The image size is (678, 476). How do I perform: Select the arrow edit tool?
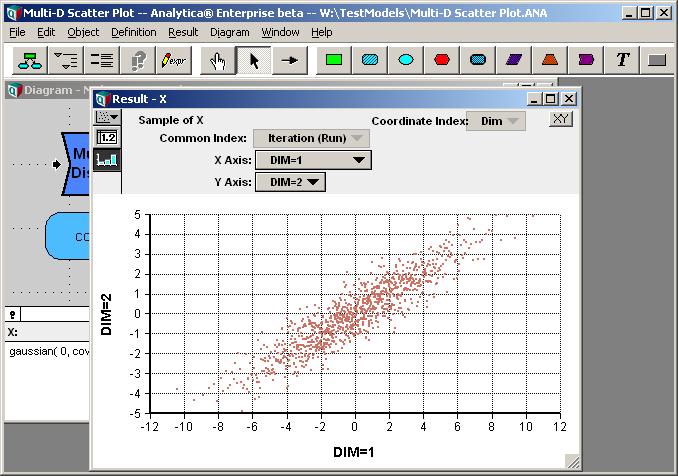(x=254, y=61)
